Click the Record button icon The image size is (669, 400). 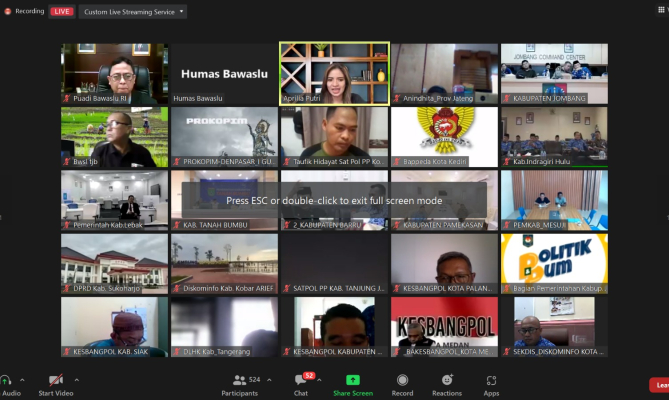tap(402, 381)
